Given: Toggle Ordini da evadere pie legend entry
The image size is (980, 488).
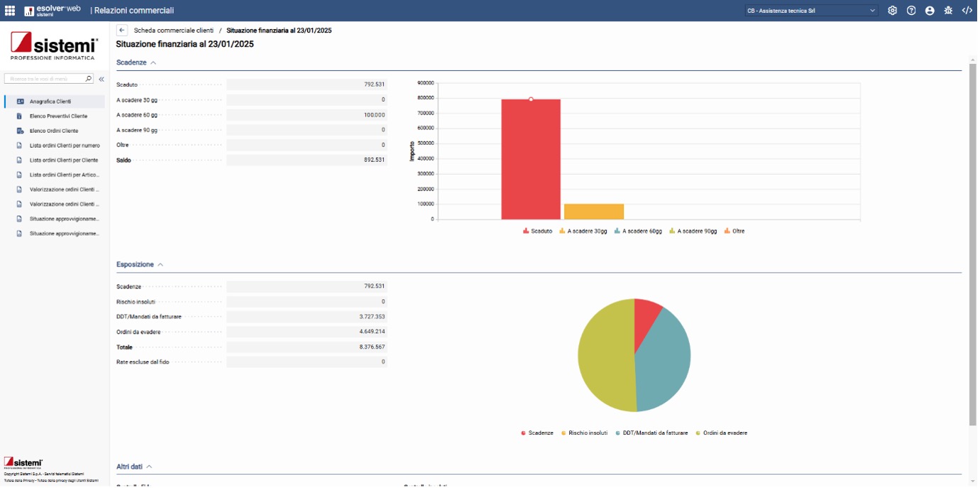Looking at the screenshot, I should (x=721, y=433).
